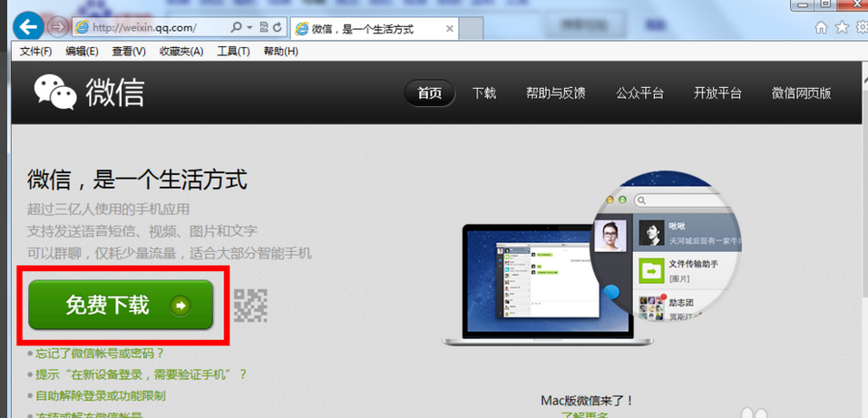
Task: Click the WeChat 微信 logo
Action: click(89, 92)
